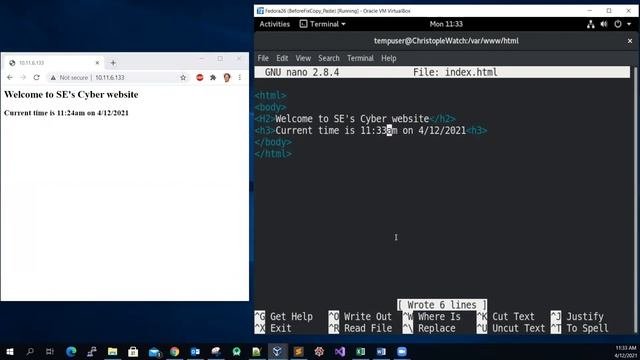Click the GNOME power icon
The width and height of the screenshot is (640, 360).
(x=618, y=24)
